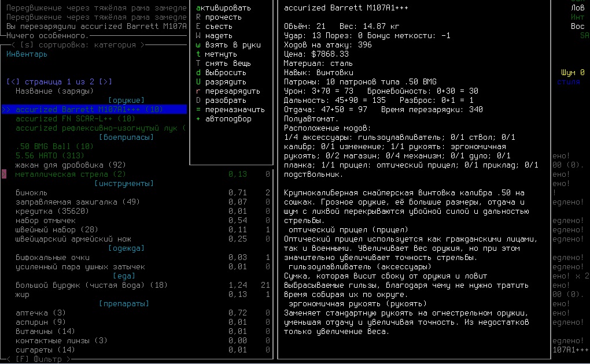590x364 pixels.
Task: Select accurized FN SCAR-L++ (10) item
Action: 75,119
